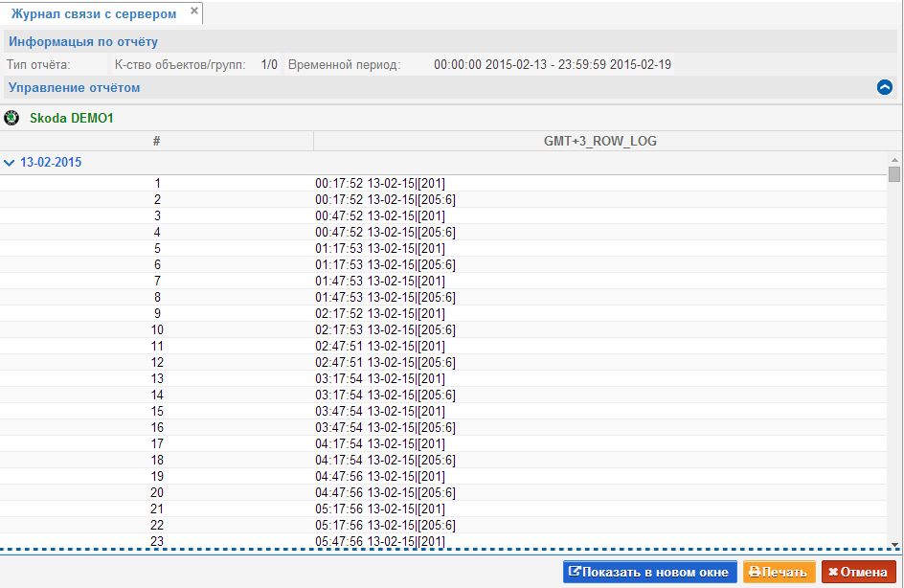The image size is (904, 588).
Task: Collapse the 13-02-2015 date group
Action: point(10,163)
